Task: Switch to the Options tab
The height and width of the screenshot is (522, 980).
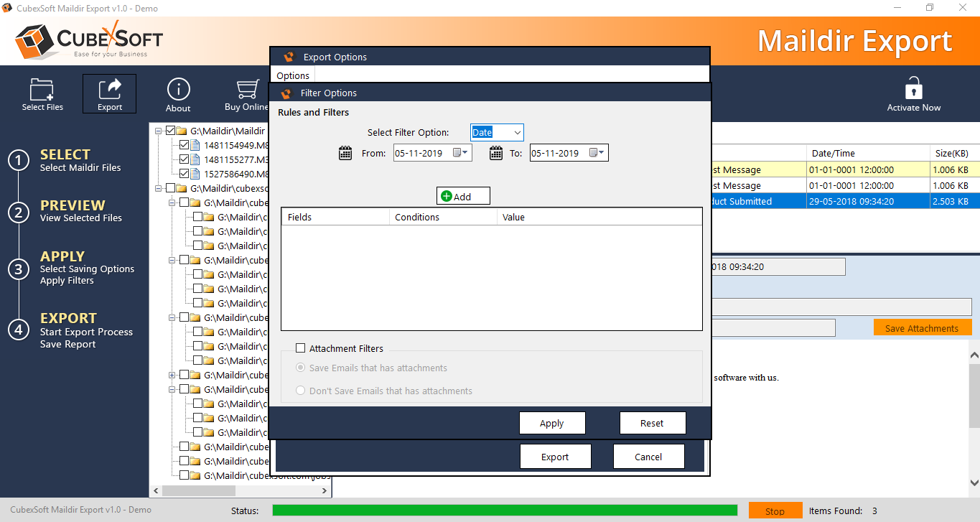Action: 293,75
